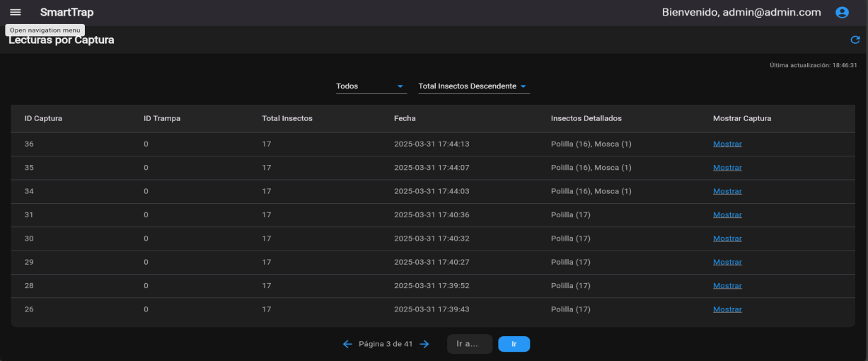Click date 2025-03-31 17:39:52
The width and height of the screenshot is (868, 361).
click(x=432, y=286)
